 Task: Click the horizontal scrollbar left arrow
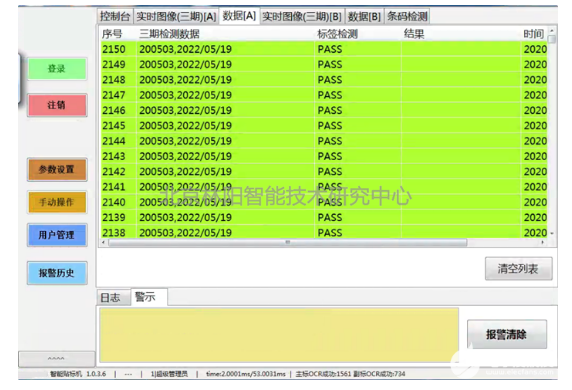pos(104,242)
